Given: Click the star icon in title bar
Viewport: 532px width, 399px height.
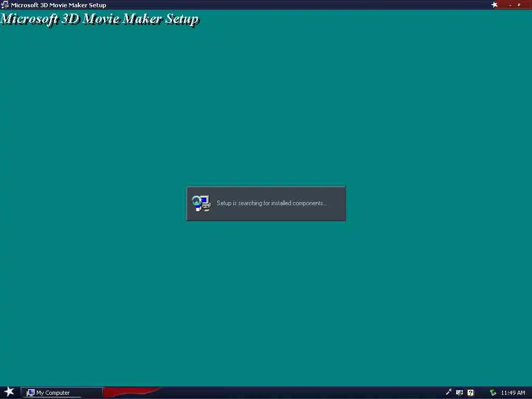Looking at the screenshot, I should 495,5.
